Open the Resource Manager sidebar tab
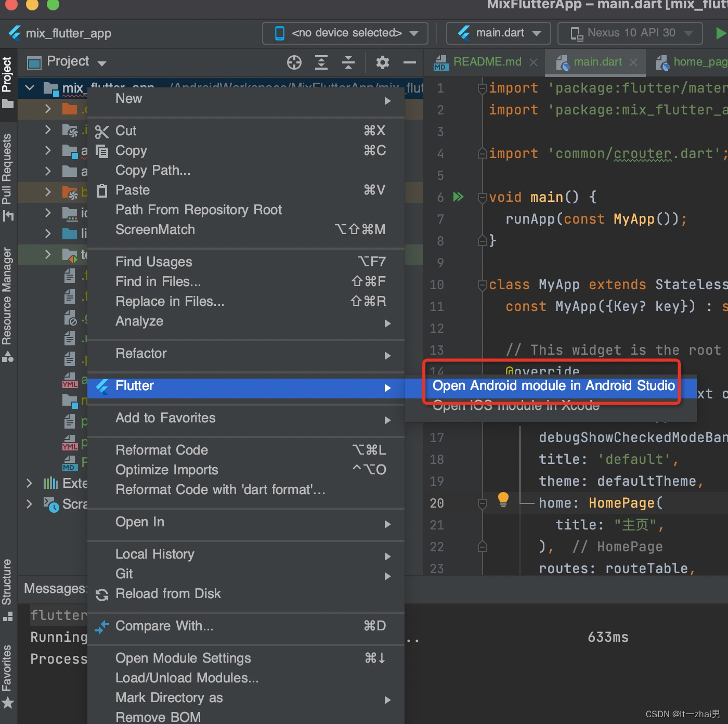This screenshot has width=728, height=724. [7, 304]
